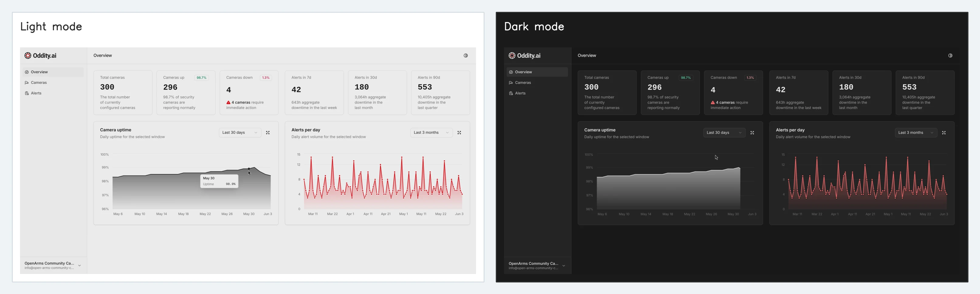The image size is (980, 294).
Task: Expand Camera uptime chart fullscreen, dark mode
Action: (x=752, y=133)
